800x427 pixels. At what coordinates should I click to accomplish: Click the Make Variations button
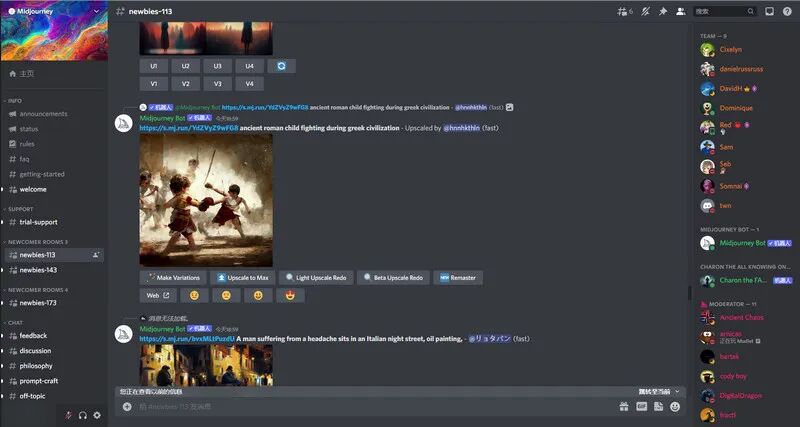pos(173,278)
